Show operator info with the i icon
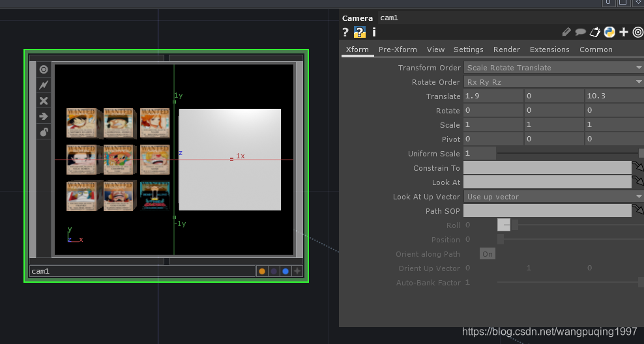This screenshot has width=644, height=344. click(373, 32)
